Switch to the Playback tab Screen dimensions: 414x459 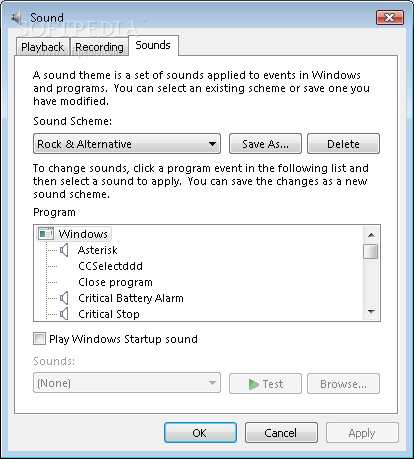[x=43, y=47]
